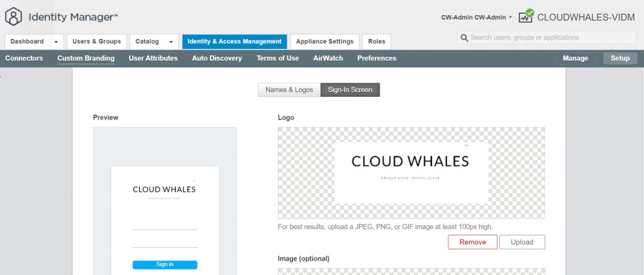Open the Roles tab
This screenshot has width=644, height=275.
point(377,42)
